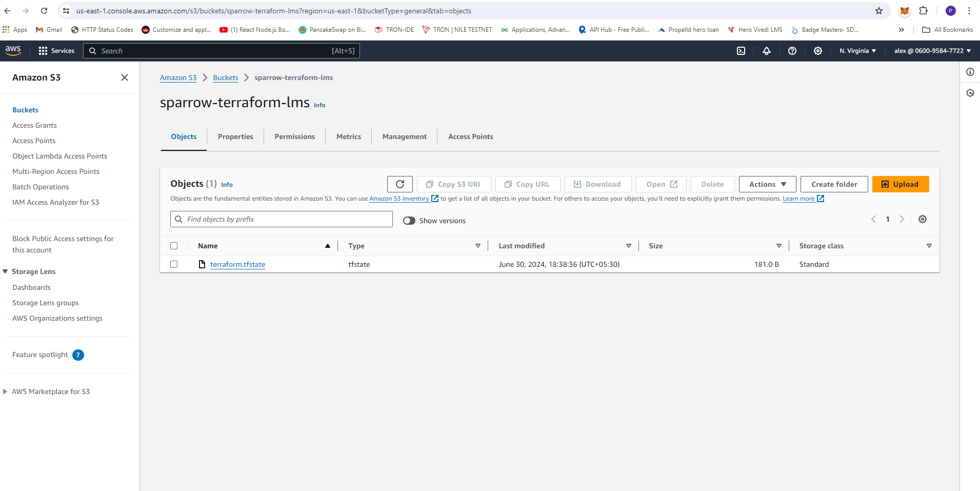Image resolution: width=980 pixels, height=491 pixels.
Task: Open the Services grid menu
Action: tap(56, 51)
